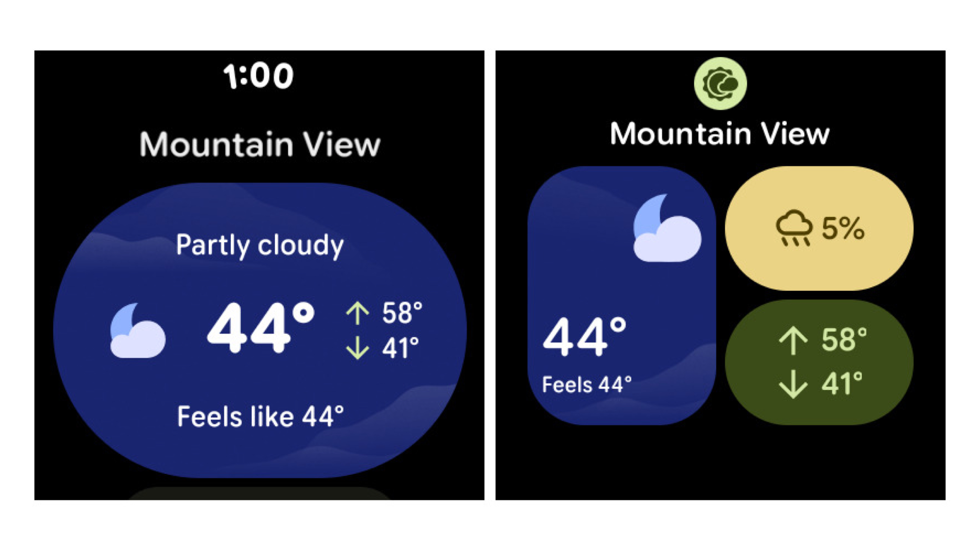Open the Feels like 44° text
980x551 pixels.
260,416
